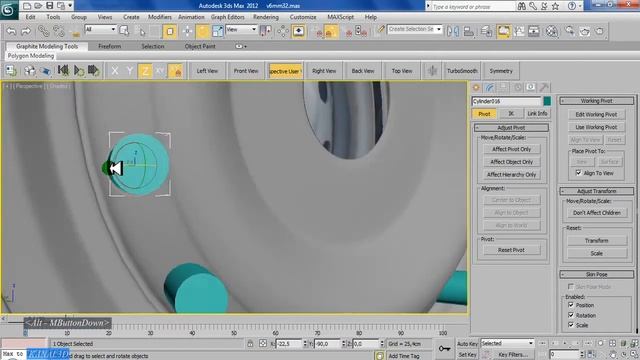Toggle the selection lock padlock icon

[x=250, y=343]
